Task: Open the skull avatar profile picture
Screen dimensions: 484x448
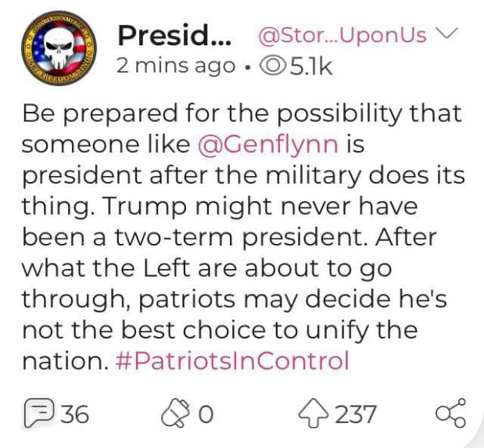Action: [x=59, y=48]
